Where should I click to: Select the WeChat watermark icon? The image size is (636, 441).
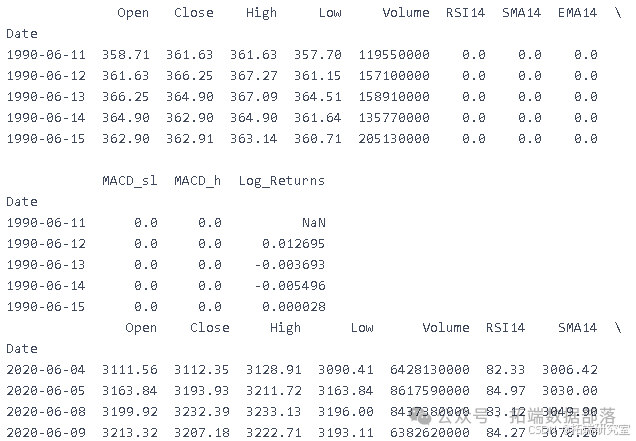point(421,416)
